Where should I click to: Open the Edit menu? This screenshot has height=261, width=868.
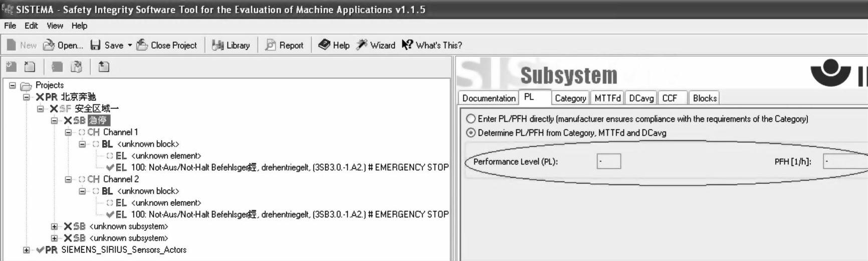coord(31,26)
